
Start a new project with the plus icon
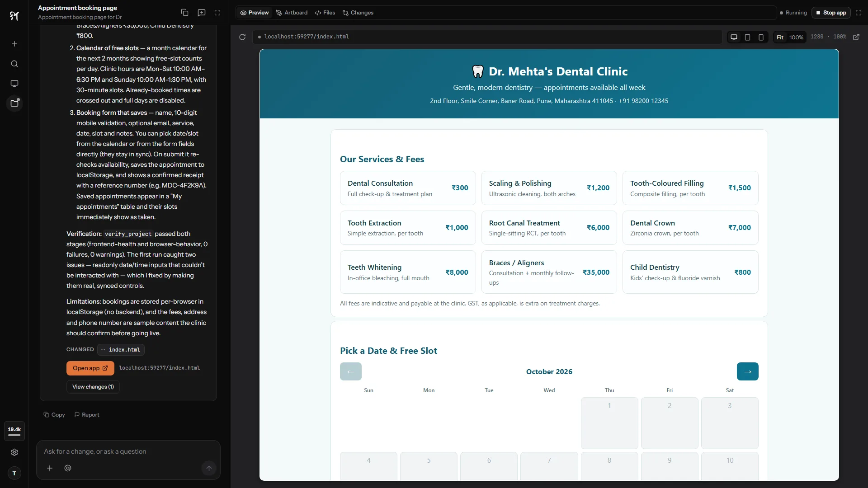pyautogui.click(x=14, y=44)
